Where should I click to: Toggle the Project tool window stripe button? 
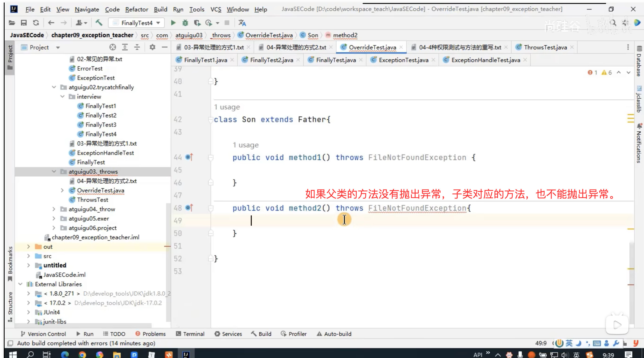pos(10,57)
